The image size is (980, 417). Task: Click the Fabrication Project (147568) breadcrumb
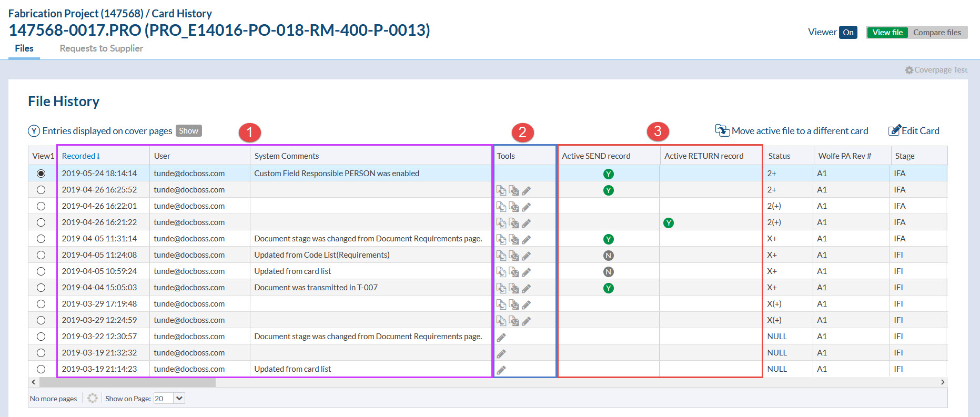(x=76, y=13)
